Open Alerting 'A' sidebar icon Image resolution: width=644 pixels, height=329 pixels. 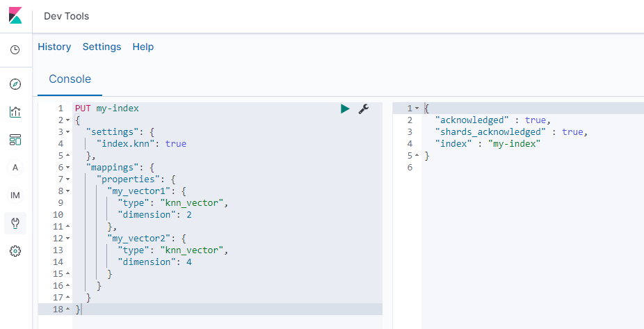pos(15,168)
